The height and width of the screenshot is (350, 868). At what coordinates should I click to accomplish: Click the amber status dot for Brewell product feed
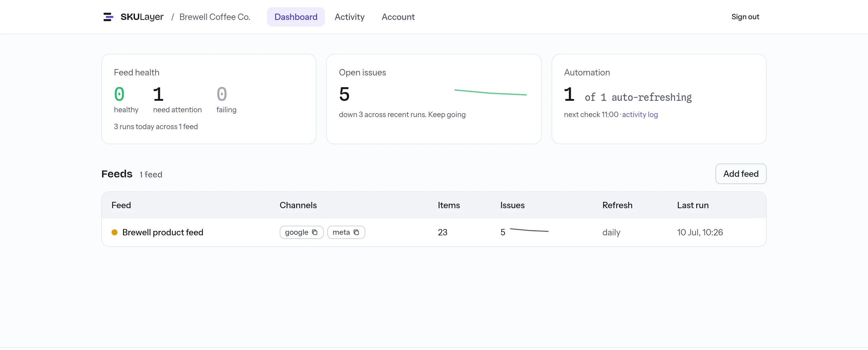point(115,232)
